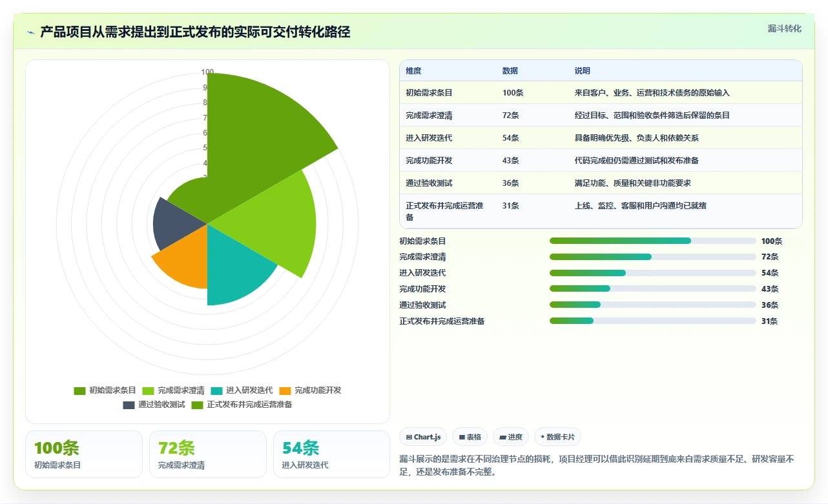Image resolution: width=828 pixels, height=504 pixels.
Task: Click the lightning icon beside the page title
Action: (x=30, y=32)
